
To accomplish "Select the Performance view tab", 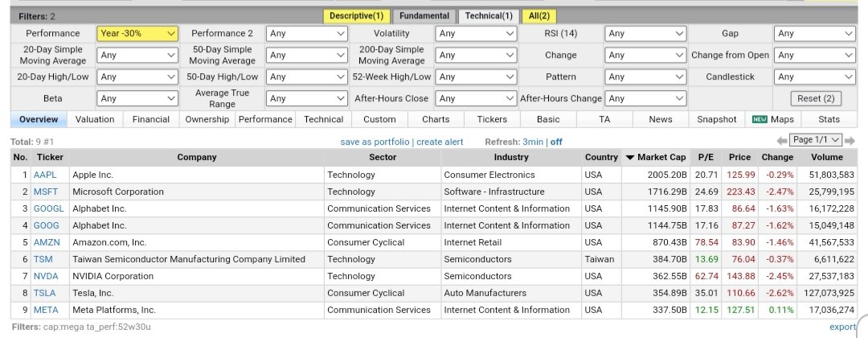I will pos(265,119).
